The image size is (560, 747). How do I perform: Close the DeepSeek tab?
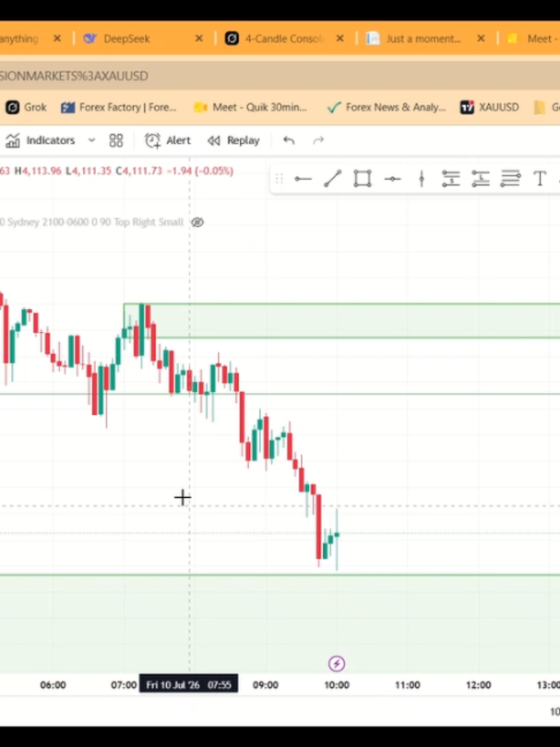(x=198, y=39)
